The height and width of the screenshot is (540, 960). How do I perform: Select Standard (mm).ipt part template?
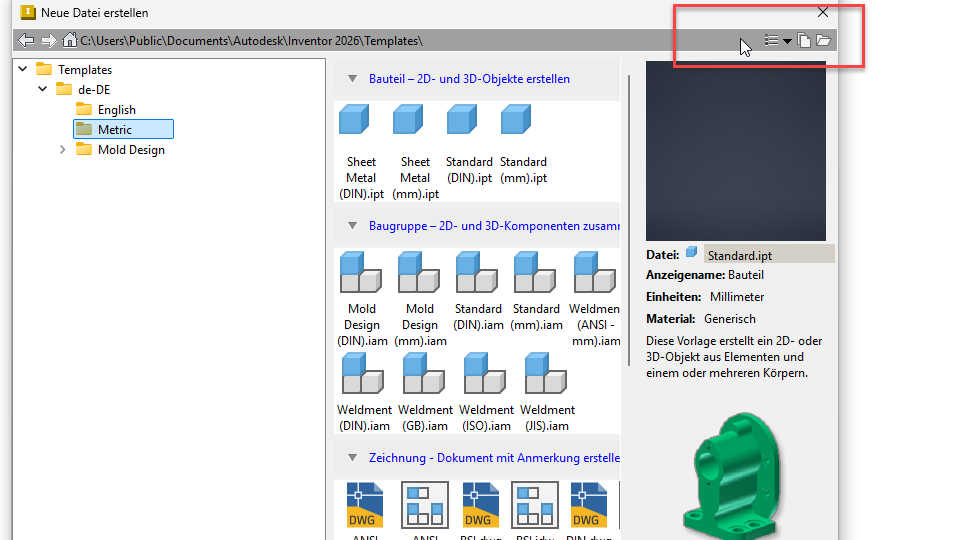point(523,144)
